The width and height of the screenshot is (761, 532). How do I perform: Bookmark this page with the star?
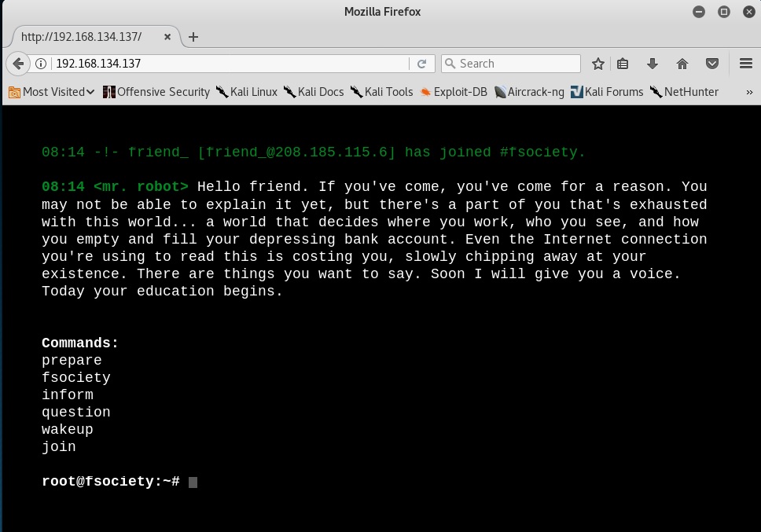598,64
